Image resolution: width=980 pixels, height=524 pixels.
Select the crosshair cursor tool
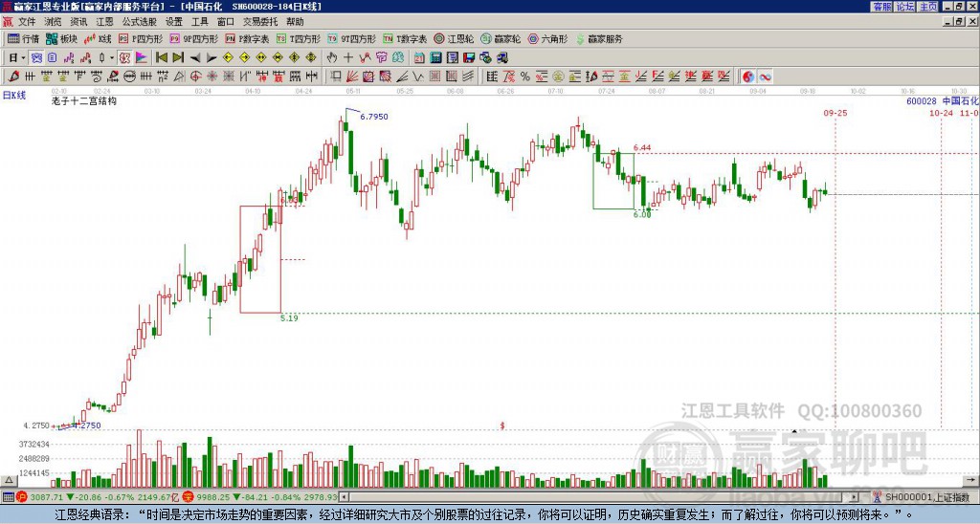pos(348,58)
